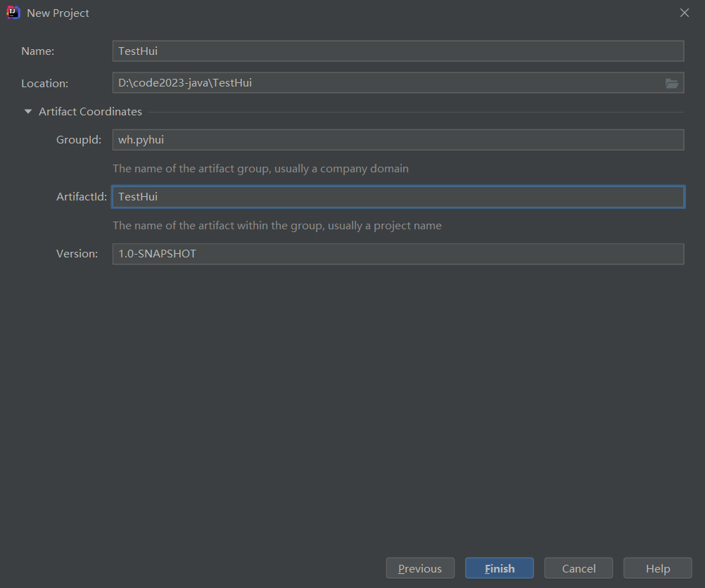The image size is (705, 588).
Task: Click the 'ArtifactId:' label
Action: click(82, 197)
